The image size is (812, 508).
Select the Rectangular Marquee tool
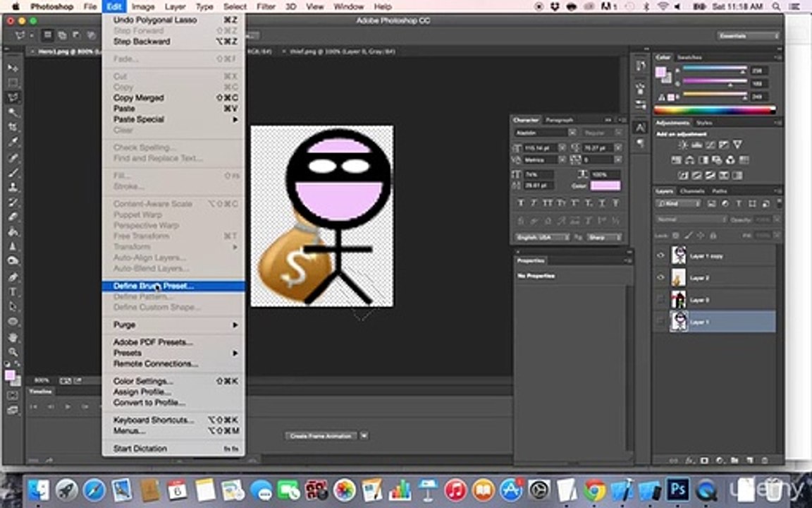13,83
